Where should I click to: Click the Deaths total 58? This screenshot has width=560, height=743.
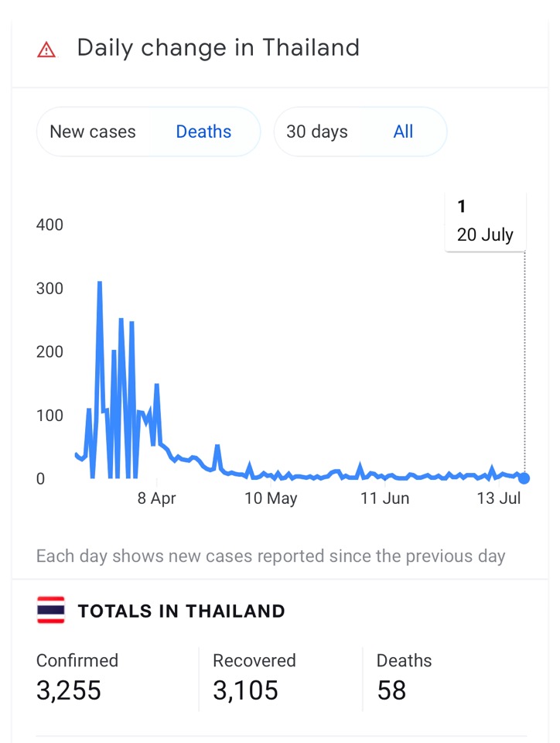(x=391, y=690)
